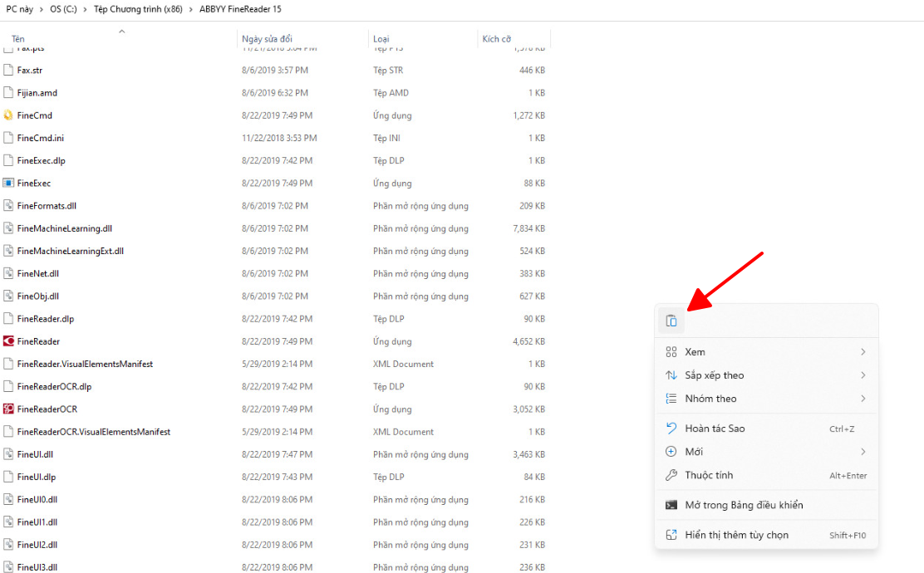
Task: Select the FineReaderOCR.VisualElementsManifest file name
Action: [94, 432]
